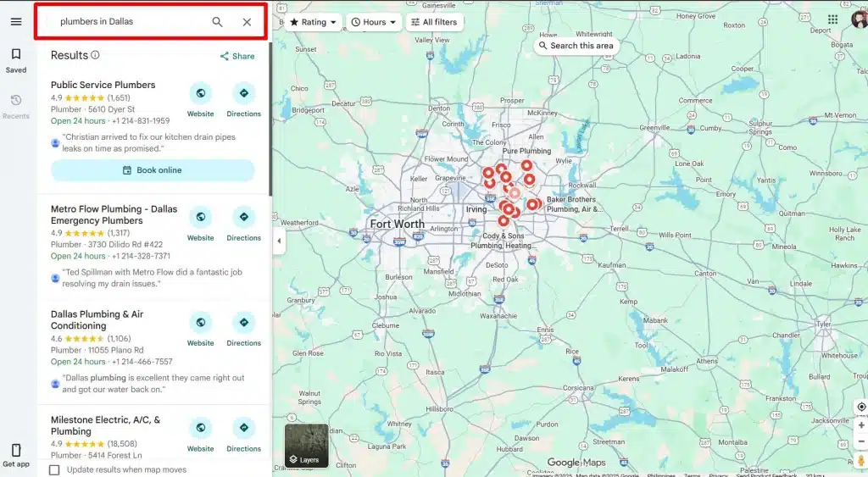This screenshot has height=477, width=868.
Task: Open the Recents panel
Action: [x=16, y=107]
